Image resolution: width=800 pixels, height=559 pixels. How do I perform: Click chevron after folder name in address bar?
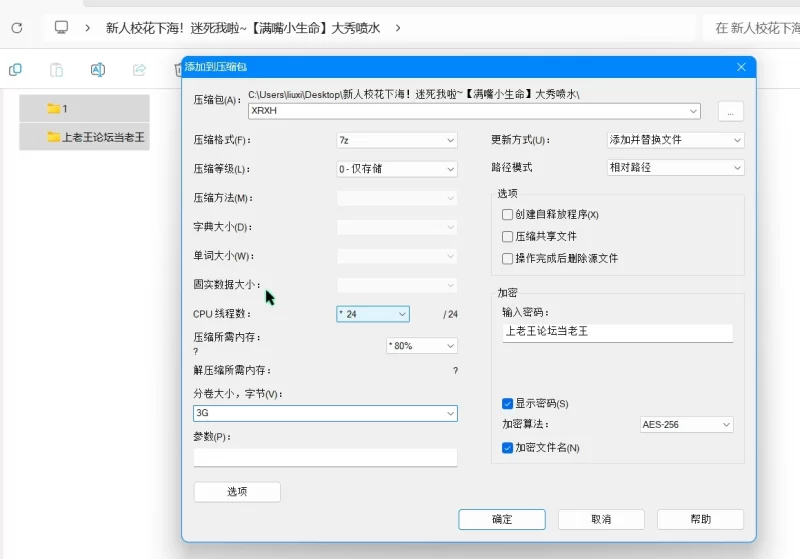397,28
